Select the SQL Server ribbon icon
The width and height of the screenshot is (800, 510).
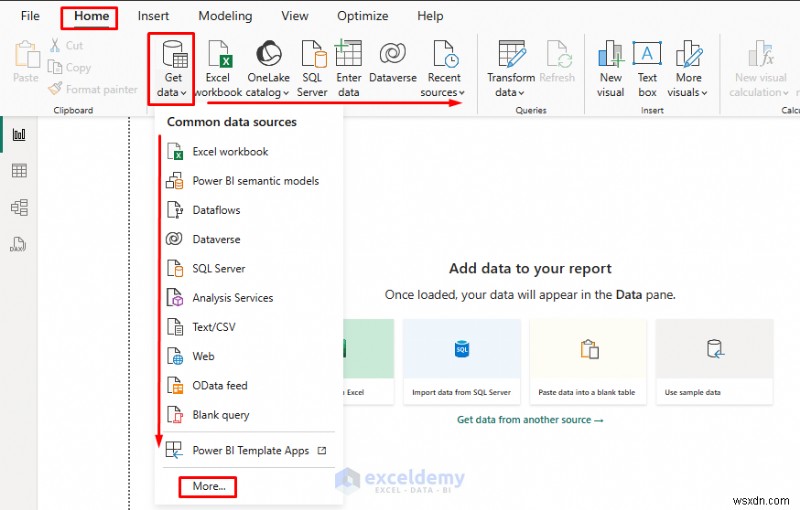[x=313, y=54]
